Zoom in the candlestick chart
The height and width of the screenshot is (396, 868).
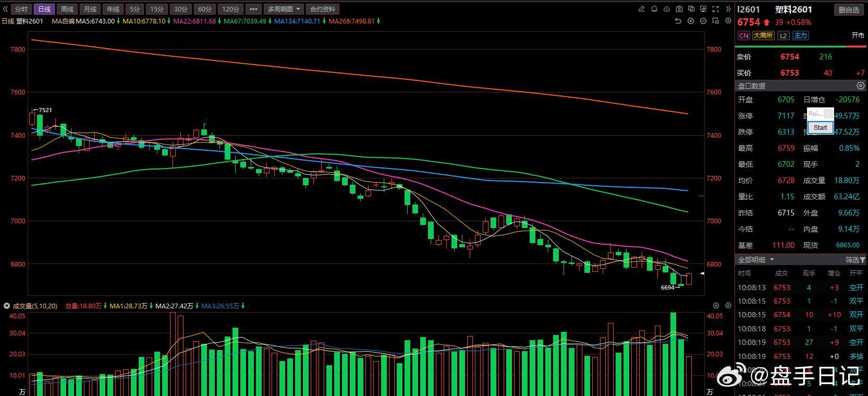click(x=691, y=21)
